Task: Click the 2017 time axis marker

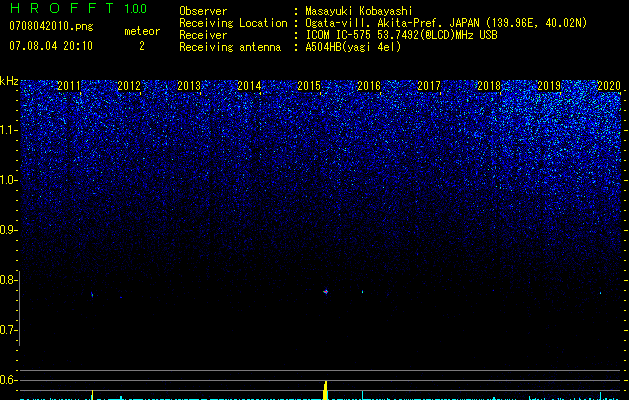Action: (429, 85)
